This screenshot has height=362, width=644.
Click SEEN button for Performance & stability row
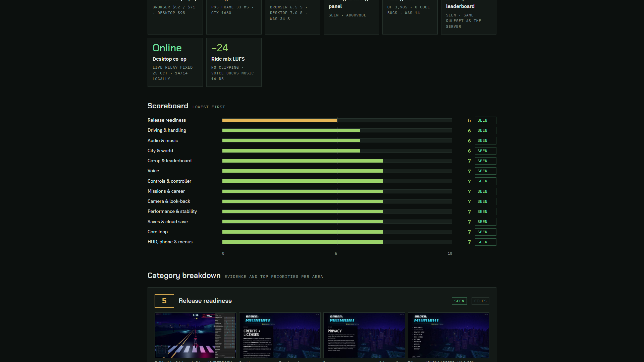point(485,212)
